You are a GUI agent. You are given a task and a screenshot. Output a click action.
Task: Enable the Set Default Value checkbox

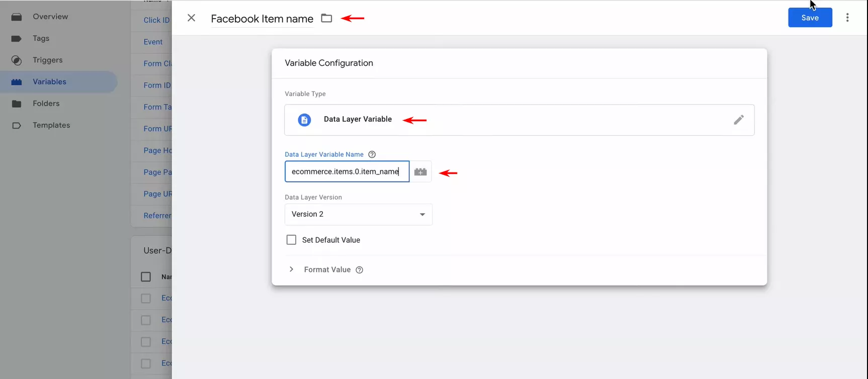pos(291,240)
